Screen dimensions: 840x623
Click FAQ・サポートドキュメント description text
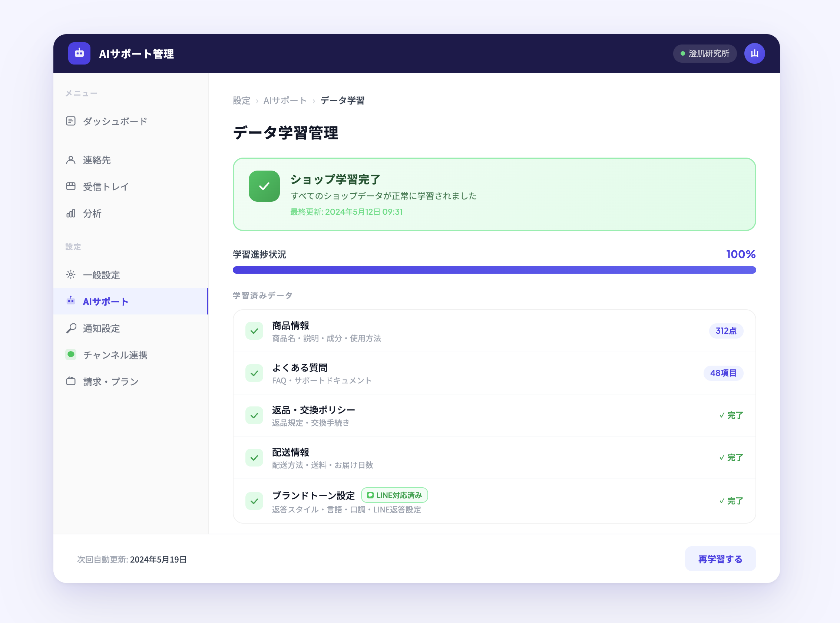click(x=322, y=381)
